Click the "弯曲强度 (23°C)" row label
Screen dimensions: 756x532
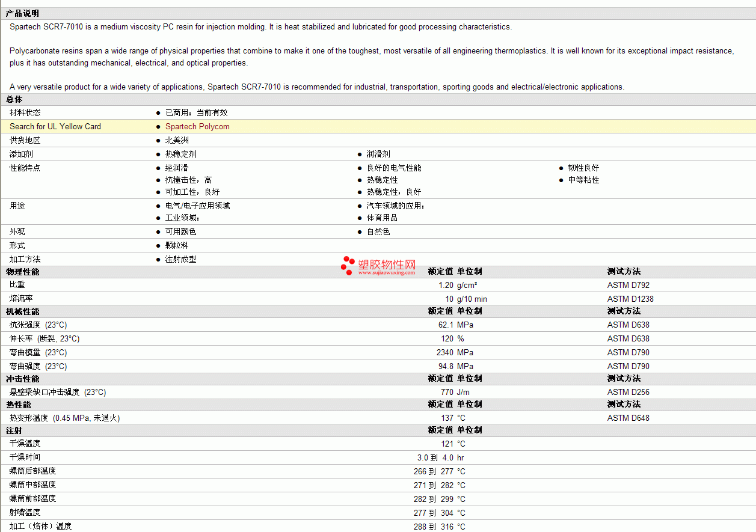point(38,366)
